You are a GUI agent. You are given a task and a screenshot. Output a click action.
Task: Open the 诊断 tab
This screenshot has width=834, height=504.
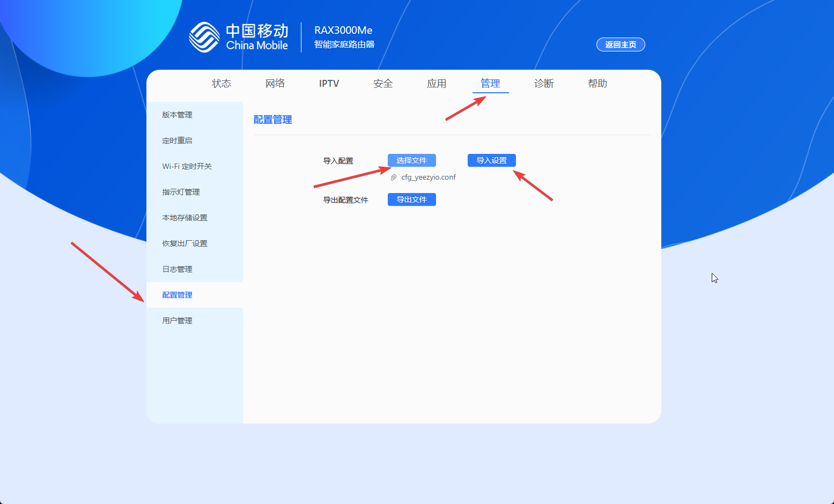pyautogui.click(x=544, y=84)
